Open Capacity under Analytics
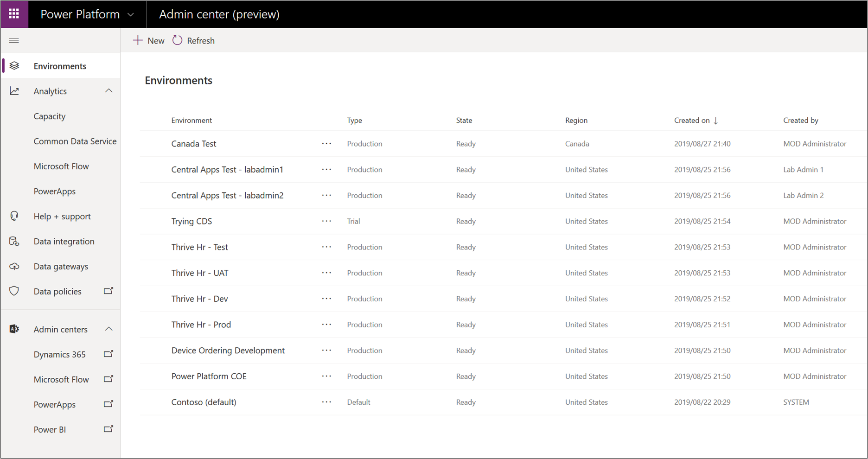Screen dimensions: 868x459 (x=50, y=116)
